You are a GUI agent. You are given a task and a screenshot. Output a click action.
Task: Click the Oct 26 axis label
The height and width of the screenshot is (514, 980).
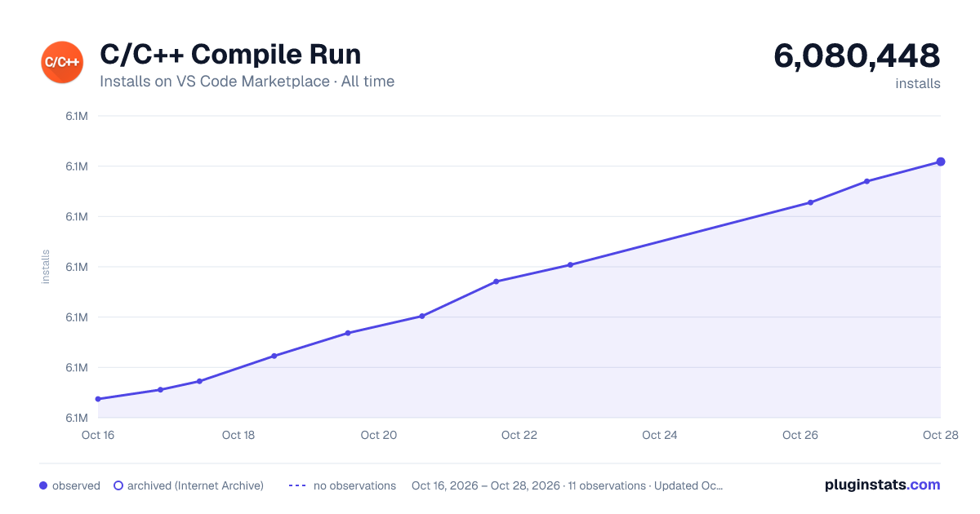click(x=800, y=435)
